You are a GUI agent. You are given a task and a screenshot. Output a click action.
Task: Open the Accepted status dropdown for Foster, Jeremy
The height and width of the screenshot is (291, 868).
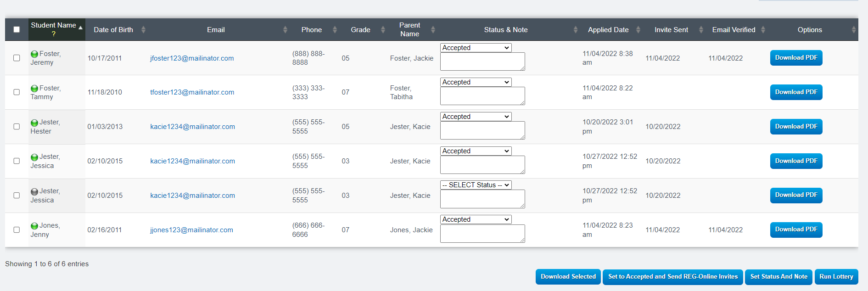click(476, 48)
